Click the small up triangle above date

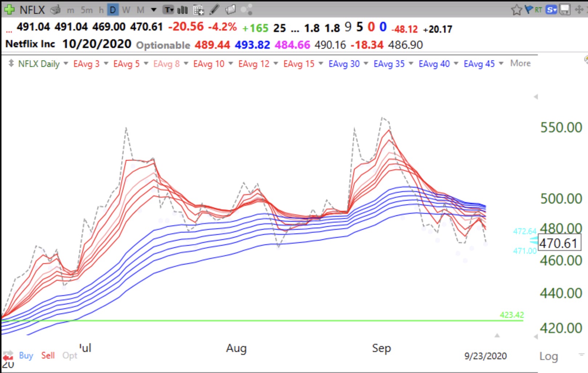(x=497, y=335)
